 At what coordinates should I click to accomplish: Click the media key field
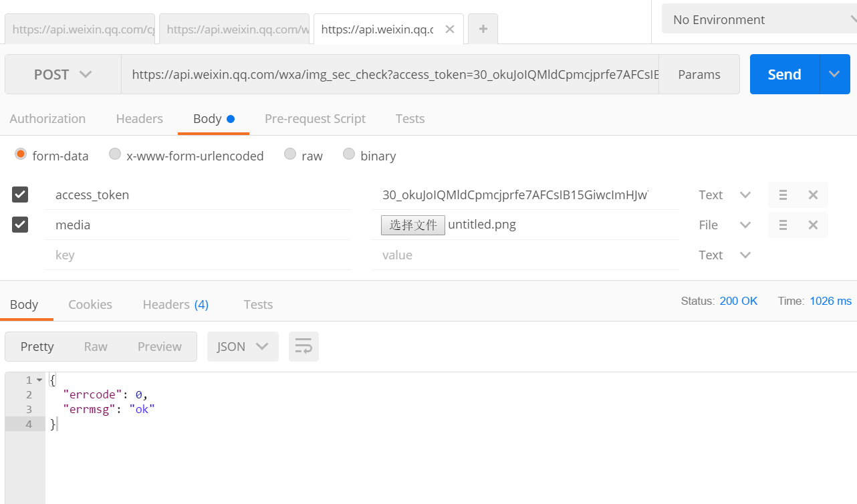tap(199, 225)
